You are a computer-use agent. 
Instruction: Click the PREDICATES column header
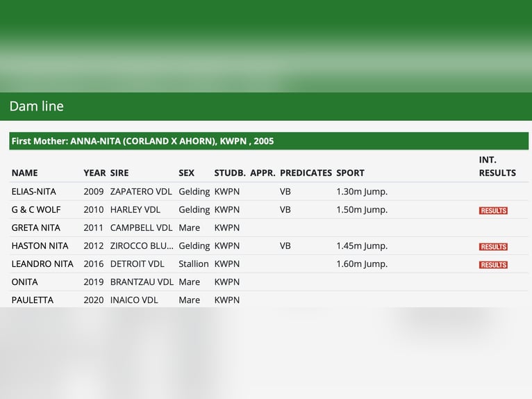[306, 173]
